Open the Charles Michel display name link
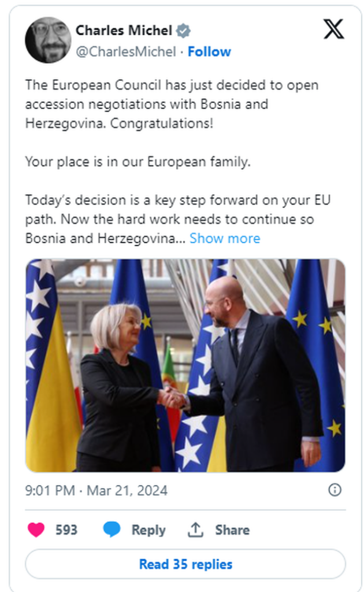 pos(124,30)
